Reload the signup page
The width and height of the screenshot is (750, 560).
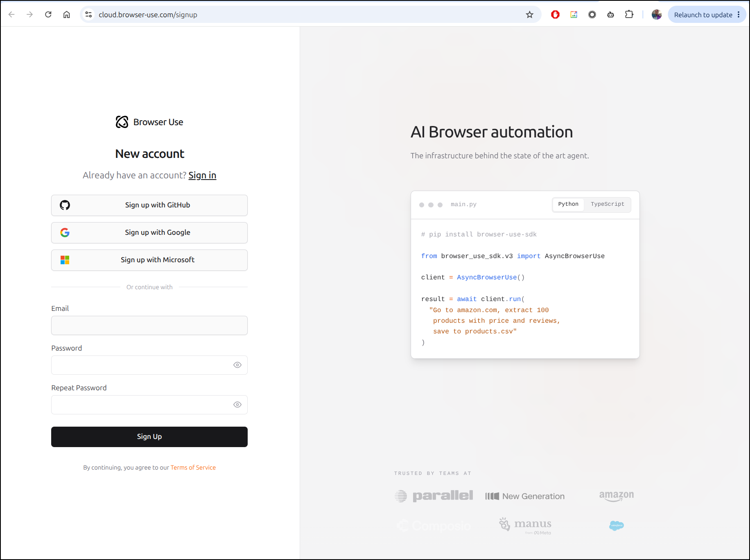[x=48, y=15]
